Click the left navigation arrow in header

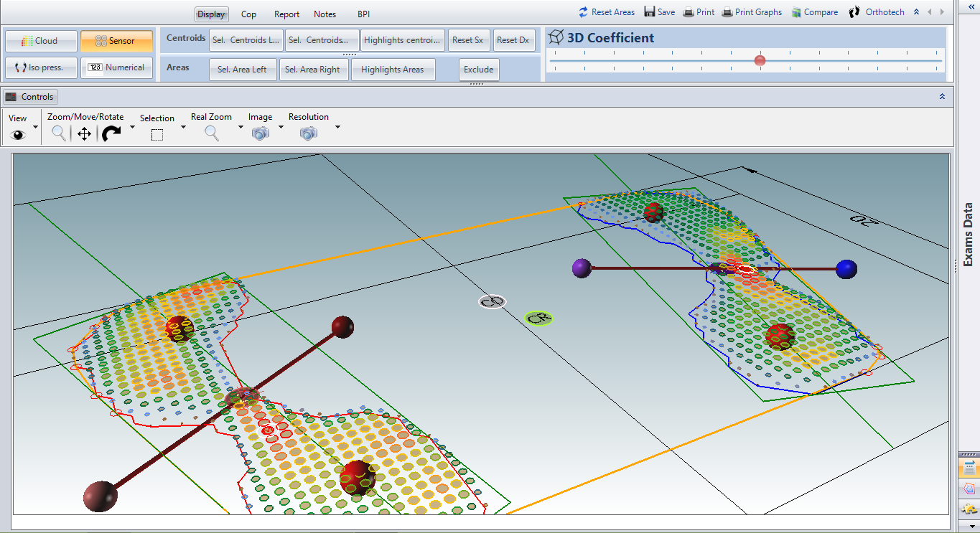tap(930, 12)
